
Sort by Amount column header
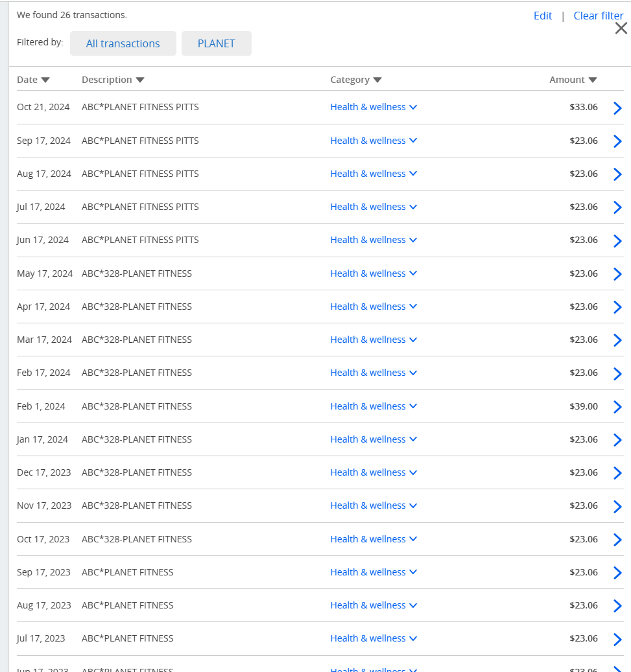pyautogui.click(x=573, y=80)
